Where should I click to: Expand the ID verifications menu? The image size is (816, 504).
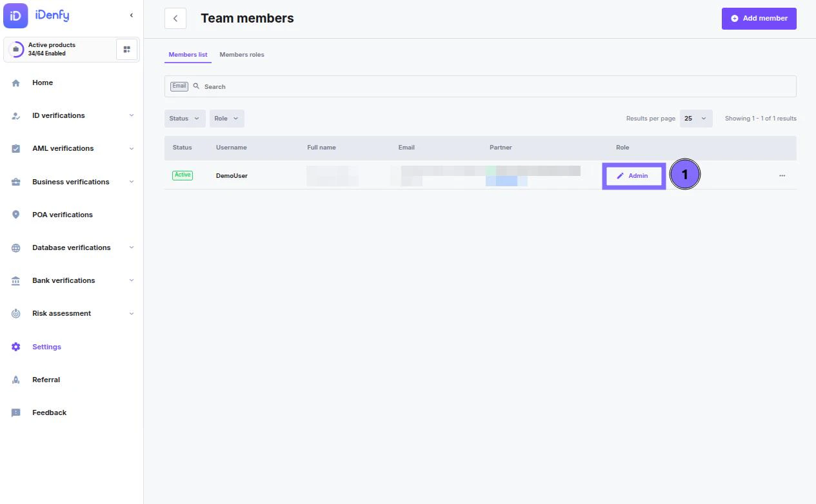[x=132, y=115]
